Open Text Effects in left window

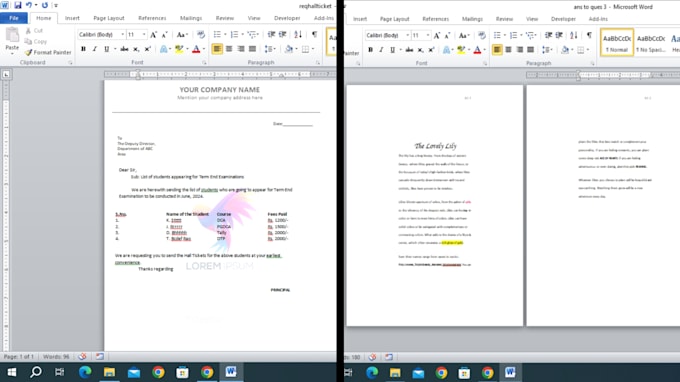163,49
